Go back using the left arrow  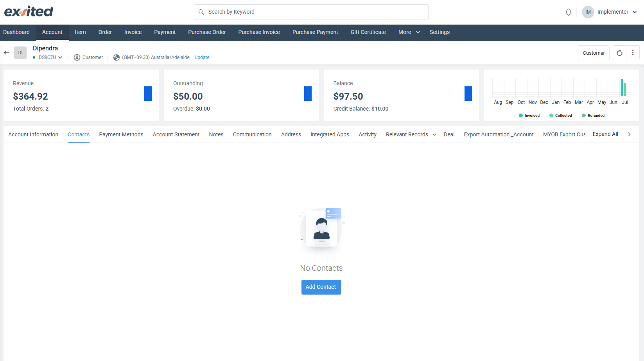pyautogui.click(x=7, y=53)
